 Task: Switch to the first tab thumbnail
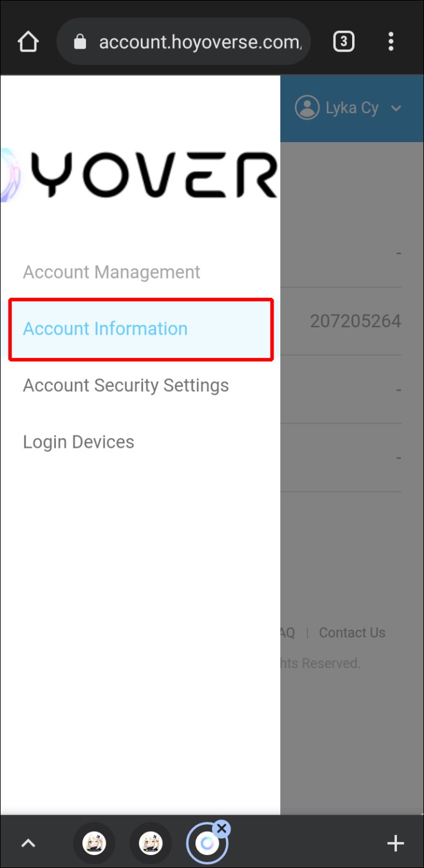pos(94,843)
